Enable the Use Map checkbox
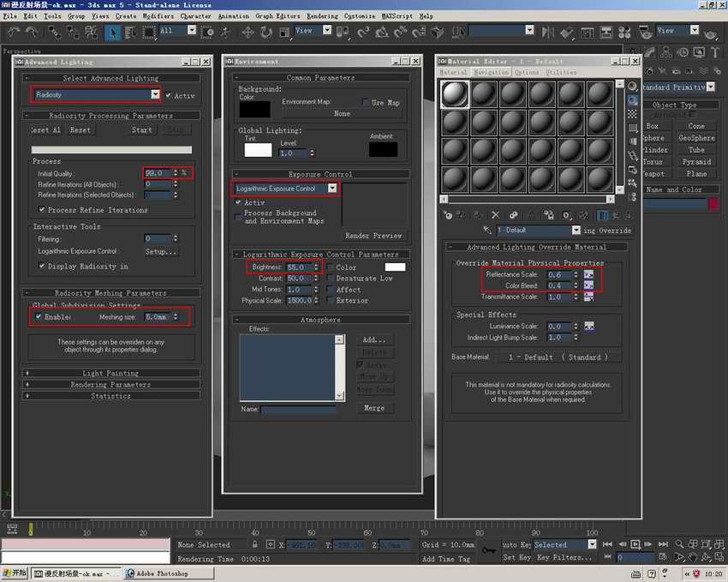 tap(365, 102)
